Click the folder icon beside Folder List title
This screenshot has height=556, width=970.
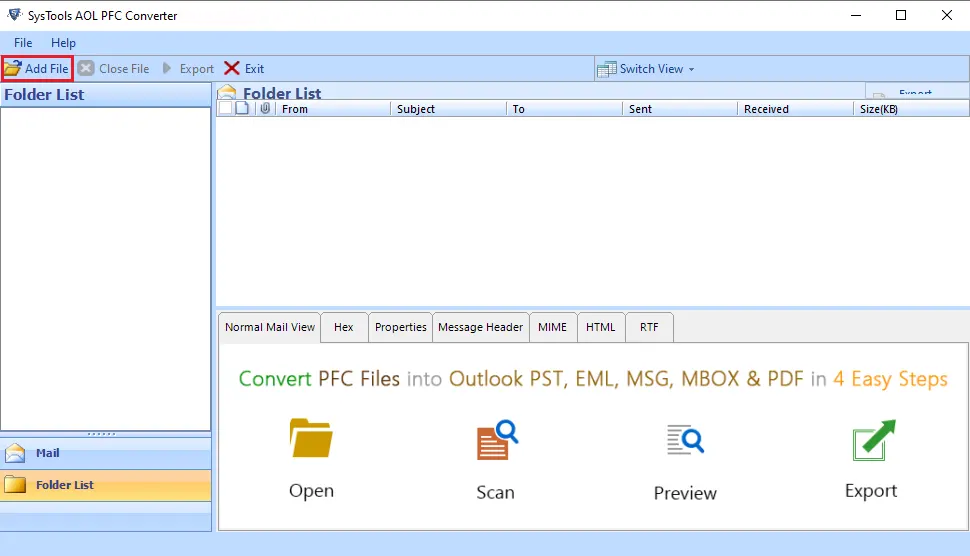[227, 92]
